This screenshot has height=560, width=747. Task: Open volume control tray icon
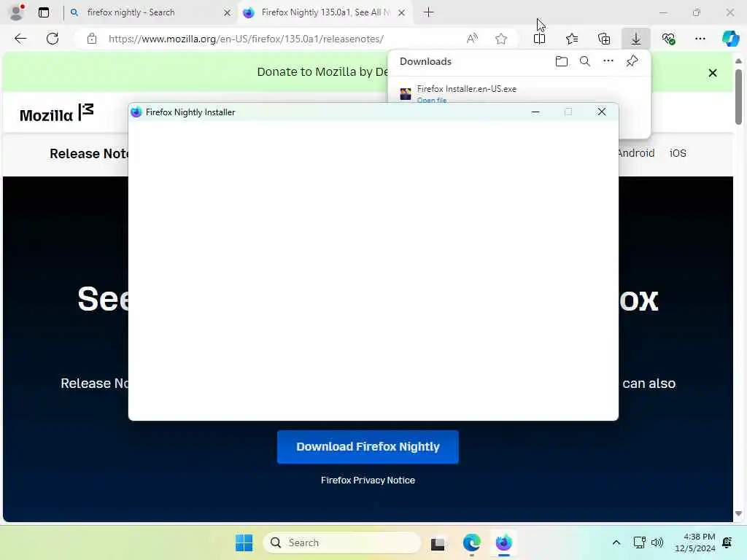click(657, 542)
